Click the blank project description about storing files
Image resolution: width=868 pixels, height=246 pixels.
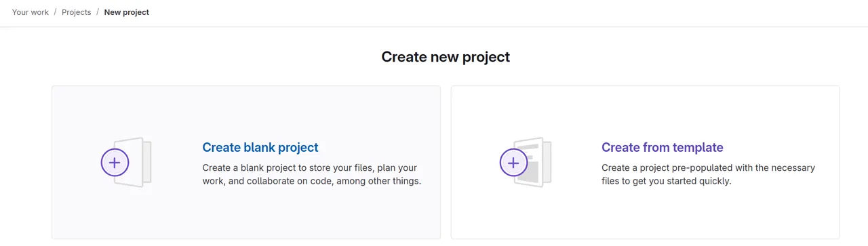click(x=312, y=174)
